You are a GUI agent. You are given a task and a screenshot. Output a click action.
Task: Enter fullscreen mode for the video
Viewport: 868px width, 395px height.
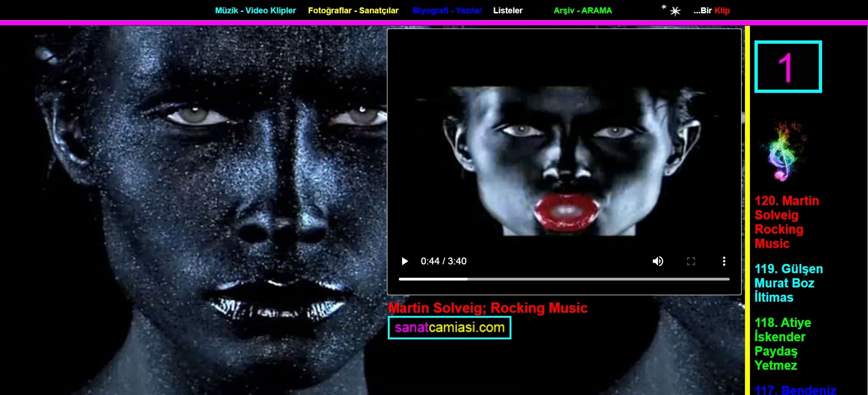[x=691, y=261]
